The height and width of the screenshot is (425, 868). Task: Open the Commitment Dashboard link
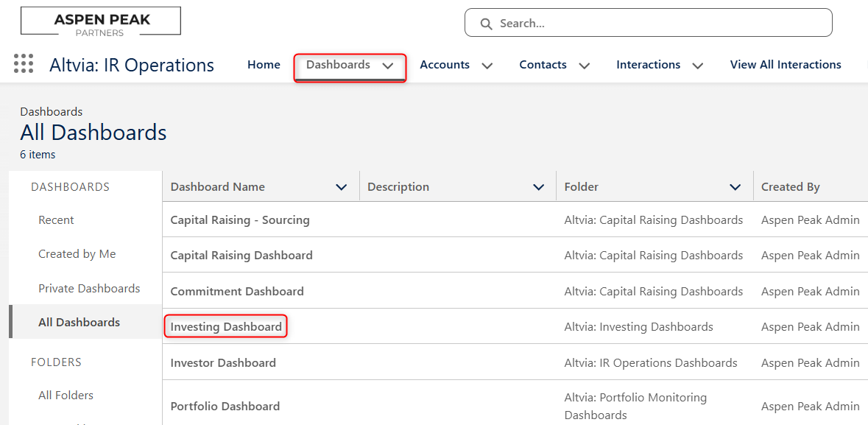pyautogui.click(x=237, y=292)
